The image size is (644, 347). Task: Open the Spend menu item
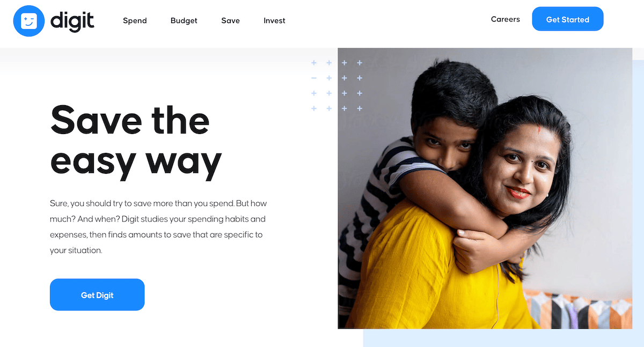[x=135, y=20]
